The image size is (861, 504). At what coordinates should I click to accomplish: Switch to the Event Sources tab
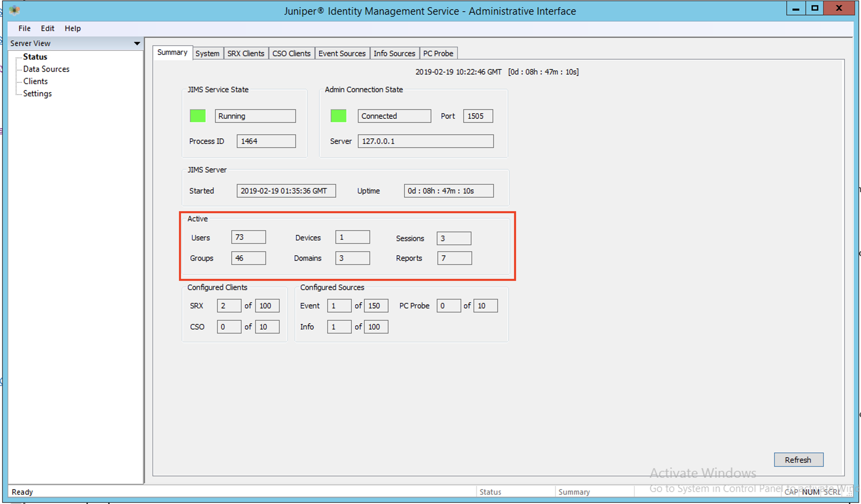pos(342,54)
